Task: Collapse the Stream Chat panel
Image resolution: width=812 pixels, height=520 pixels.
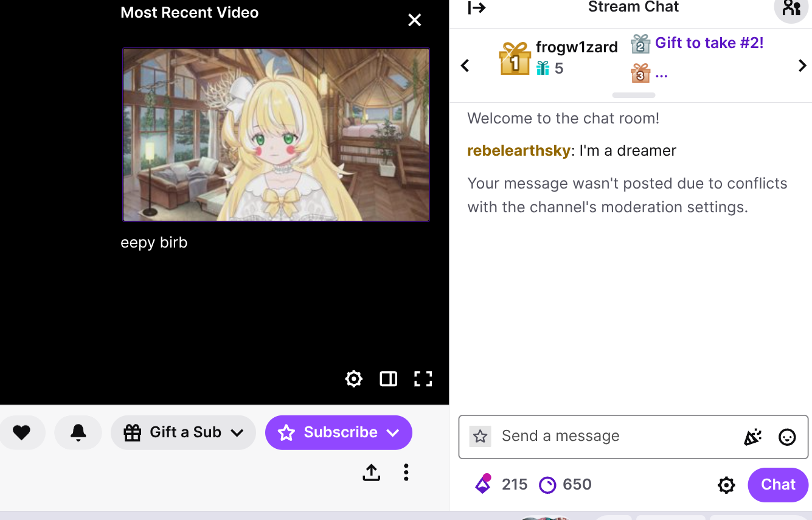Action: pos(476,7)
